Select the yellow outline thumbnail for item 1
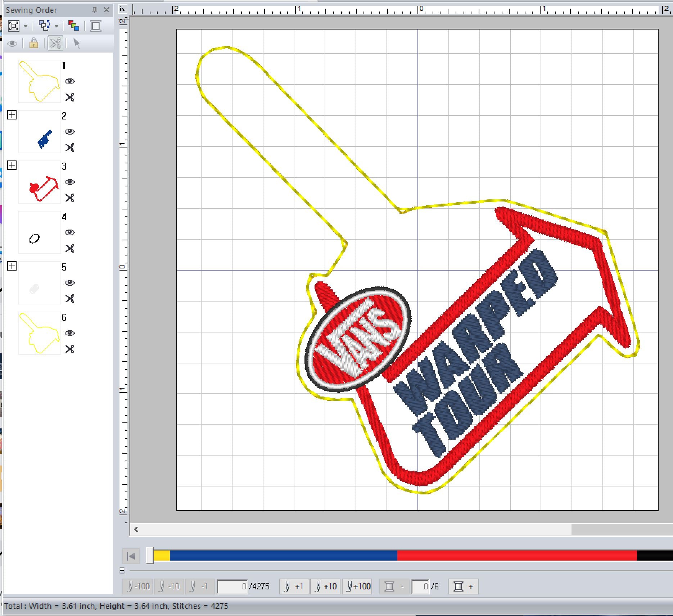This screenshot has height=616, width=673. click(x=40, y=81)
